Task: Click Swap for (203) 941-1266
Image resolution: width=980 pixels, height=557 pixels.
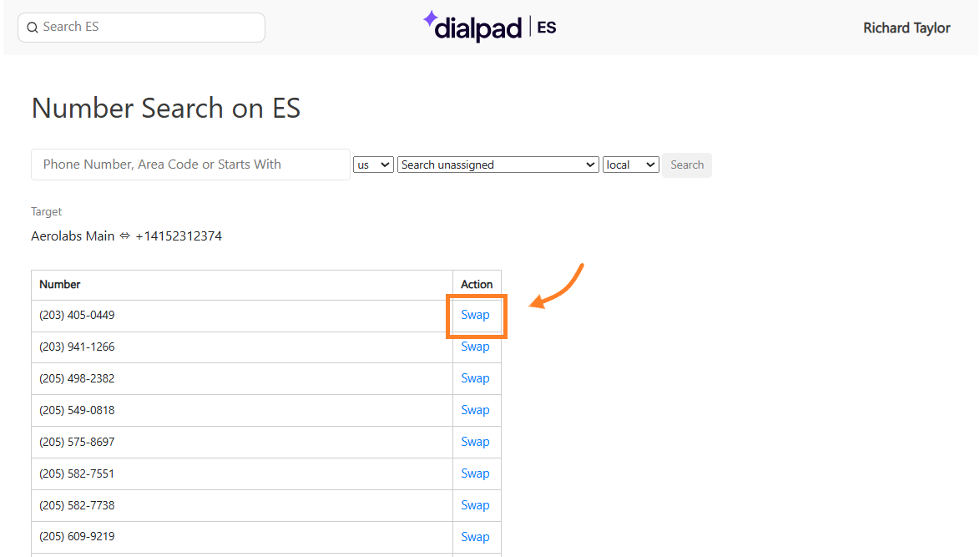Action: [475, 347]
